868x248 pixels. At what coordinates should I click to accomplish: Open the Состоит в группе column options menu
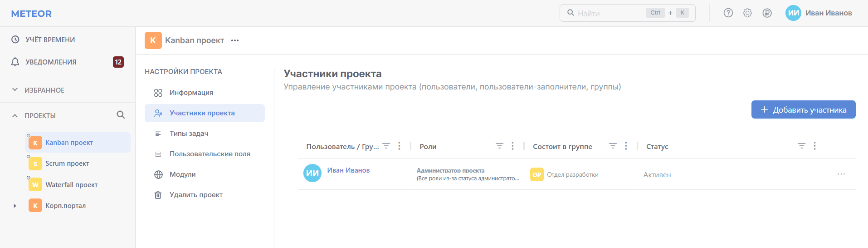626,146
